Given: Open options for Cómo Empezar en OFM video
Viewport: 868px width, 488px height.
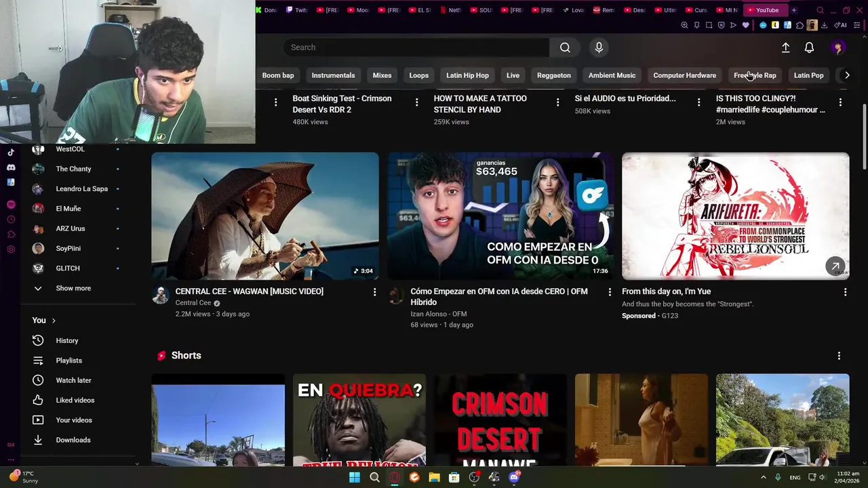Looking at the screenshot, I should (x=610, y=292).
